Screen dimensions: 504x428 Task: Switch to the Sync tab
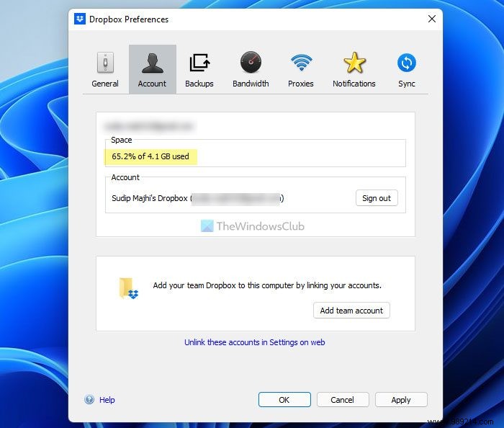(x=407, y=69)
